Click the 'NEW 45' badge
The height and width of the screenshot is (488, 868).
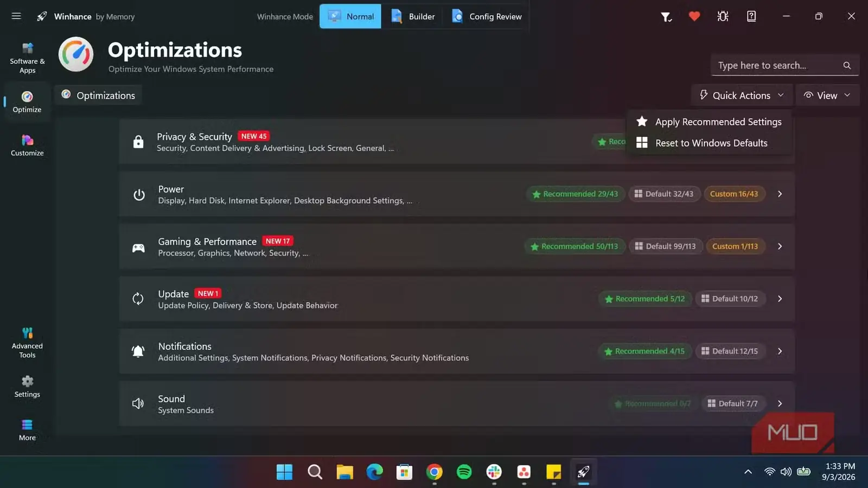point(254,136)
